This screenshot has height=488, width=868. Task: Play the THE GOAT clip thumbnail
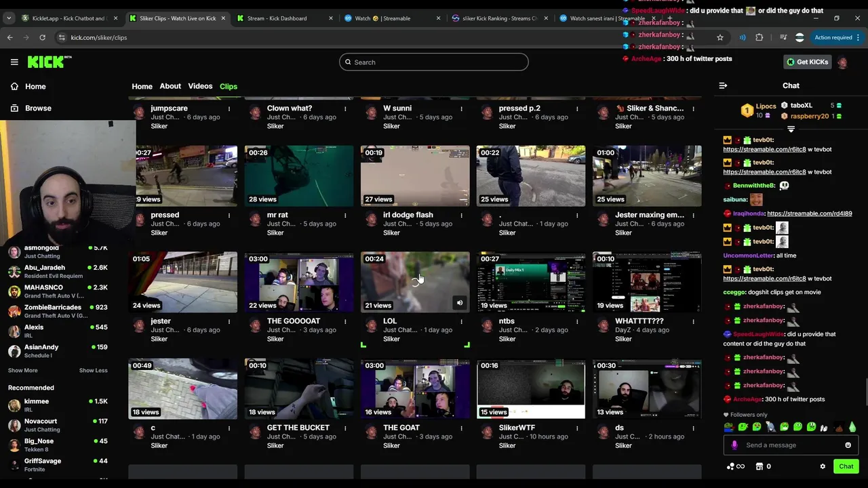coord(415,389)
